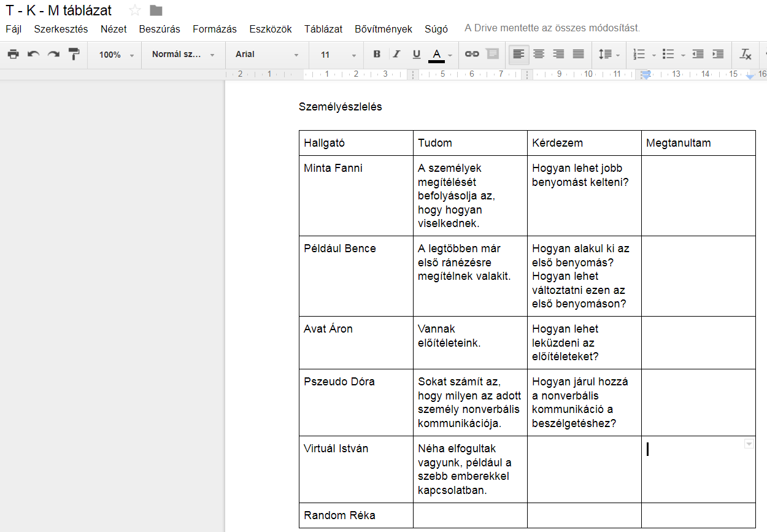Open the Beszúrás menu
This screenshot has height=532, width=767.
click(160, 29)
